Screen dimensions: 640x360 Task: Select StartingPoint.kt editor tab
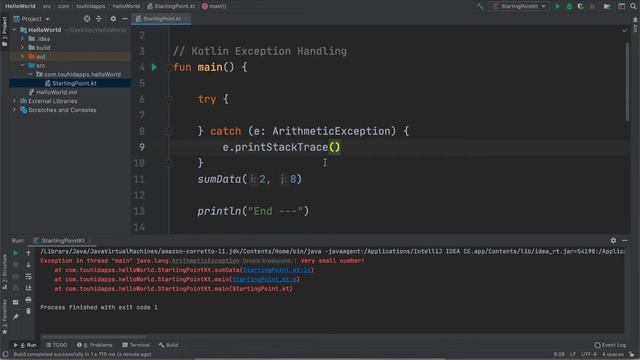pyautogui.click(x=161, y=19)
